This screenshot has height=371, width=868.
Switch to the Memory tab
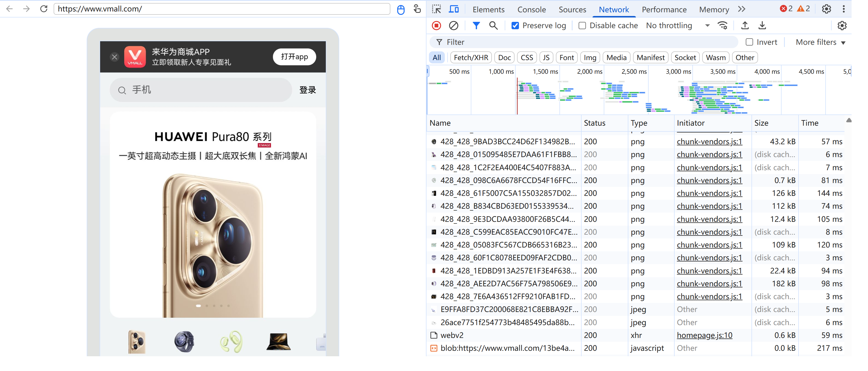click(714, 10)
